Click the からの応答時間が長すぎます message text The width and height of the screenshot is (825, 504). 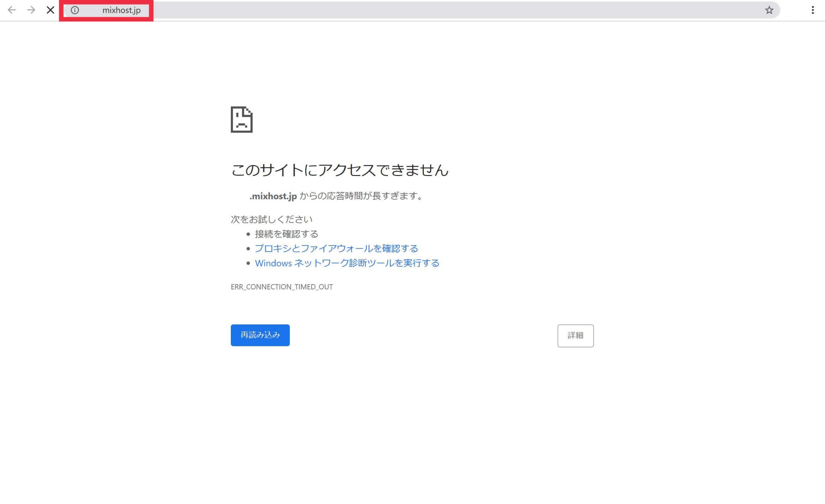(361, 196)
